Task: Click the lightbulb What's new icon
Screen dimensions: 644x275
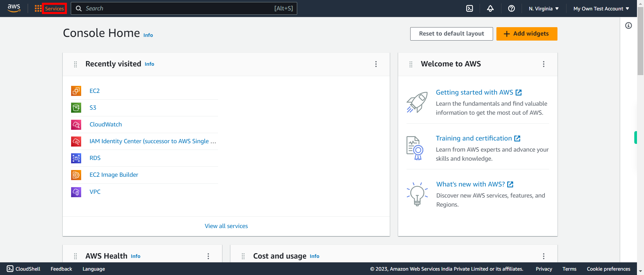Action: coord(417,194)
